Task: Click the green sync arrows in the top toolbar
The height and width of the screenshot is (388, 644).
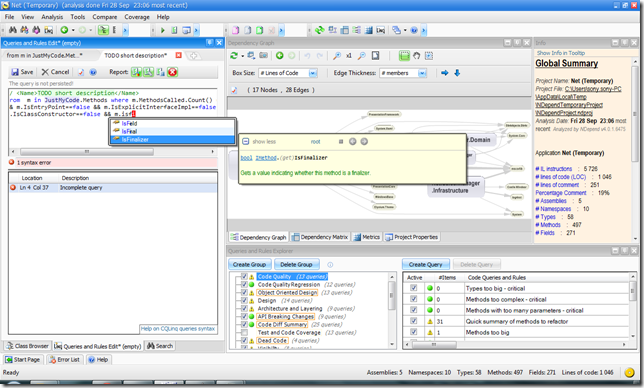Action: (320, 30)
